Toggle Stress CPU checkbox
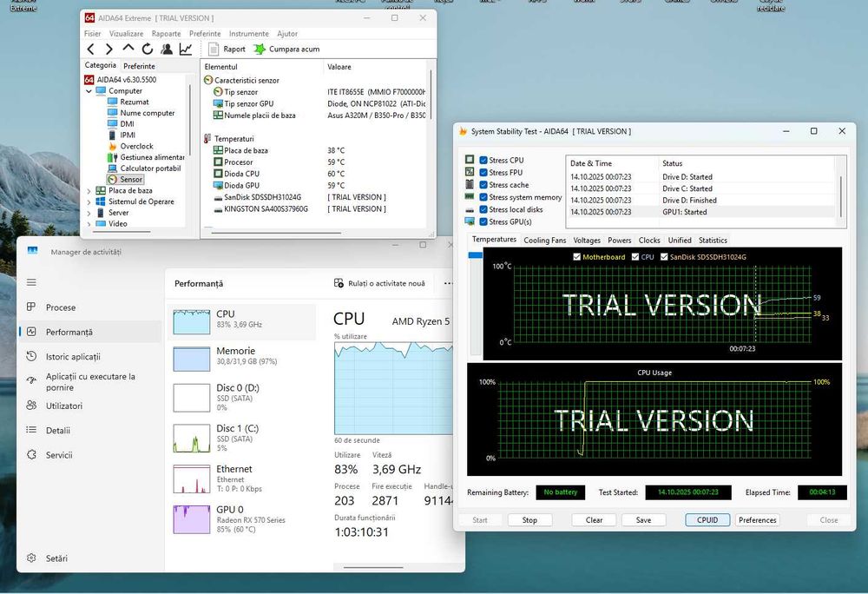 (x=483, y=160)
